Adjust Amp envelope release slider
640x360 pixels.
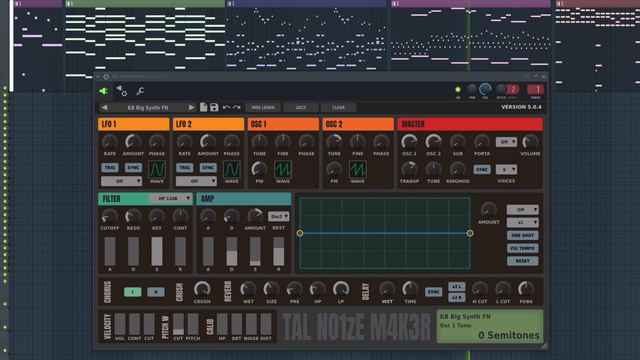[x=279, y=251]
